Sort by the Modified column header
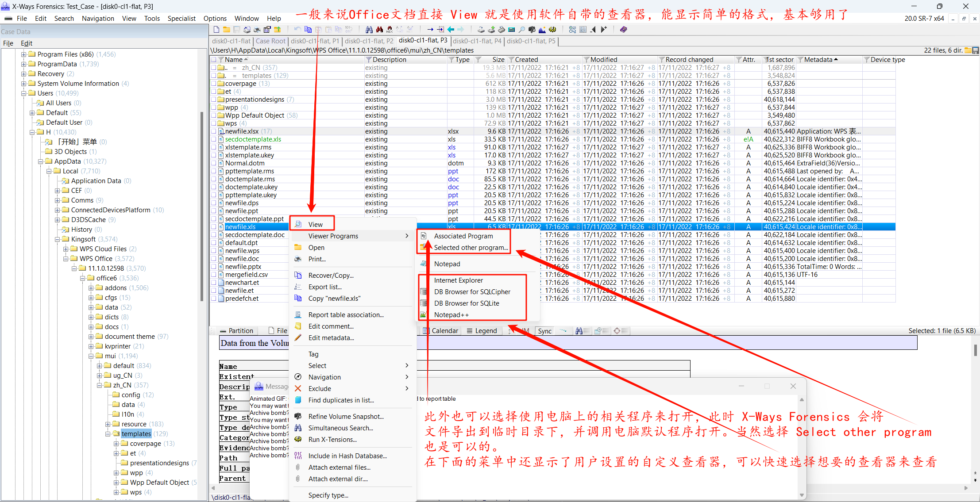 [604, 60]
